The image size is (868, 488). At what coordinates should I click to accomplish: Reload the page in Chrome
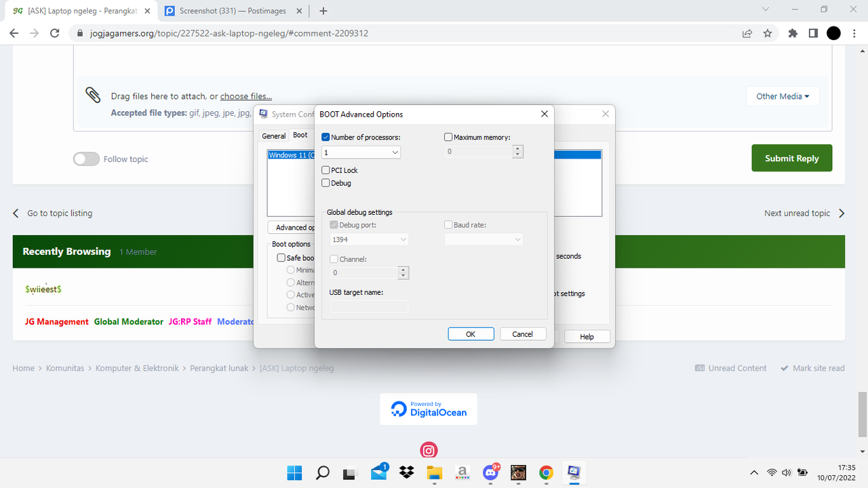tap(54, 33)
